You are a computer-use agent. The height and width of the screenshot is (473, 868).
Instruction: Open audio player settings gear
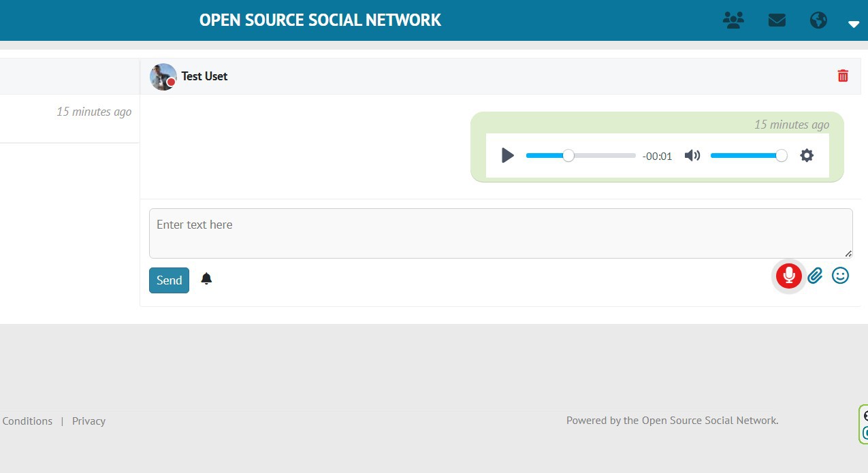[x=807, y=156]
